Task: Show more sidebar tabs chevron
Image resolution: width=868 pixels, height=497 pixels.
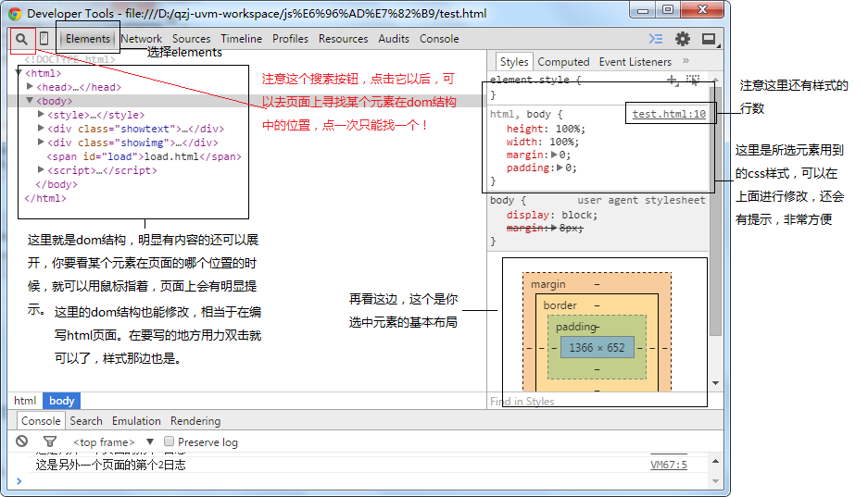Action: coord(686,61)
